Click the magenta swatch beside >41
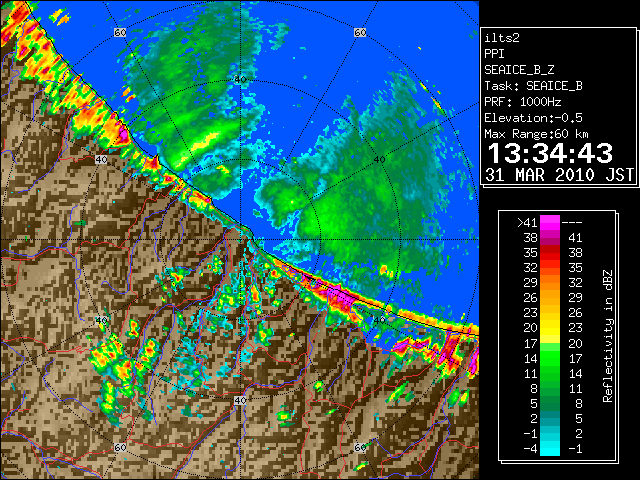Viewport: 640px width, 480px height. 550,223
